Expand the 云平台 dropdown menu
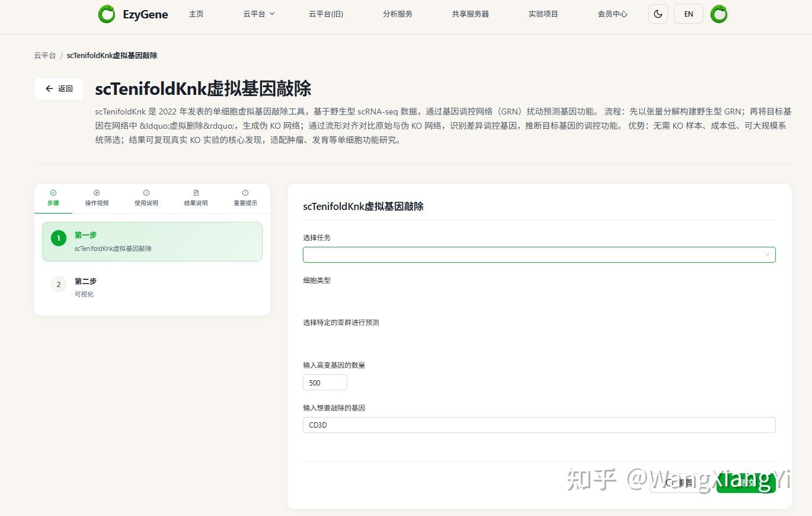Viewport: 812px width, 516px height. pyautogui.click(x=259, y=14)
